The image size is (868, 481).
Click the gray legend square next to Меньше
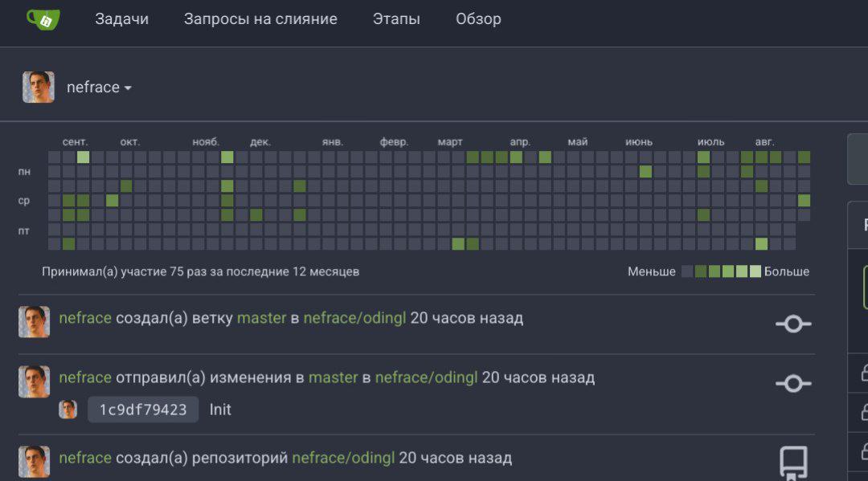click(x=687, y=271)
